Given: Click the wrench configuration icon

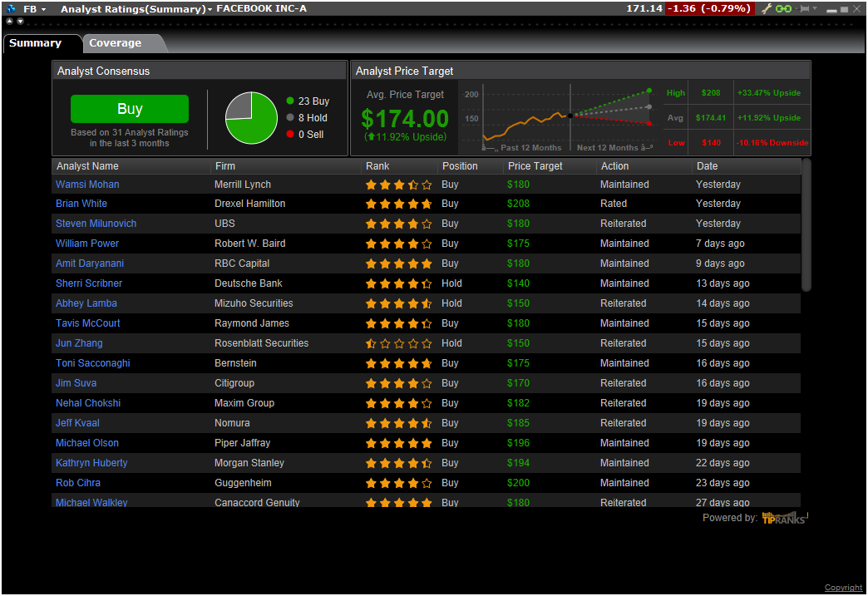Looking at the screenshot, I should (x=767, y=8).
